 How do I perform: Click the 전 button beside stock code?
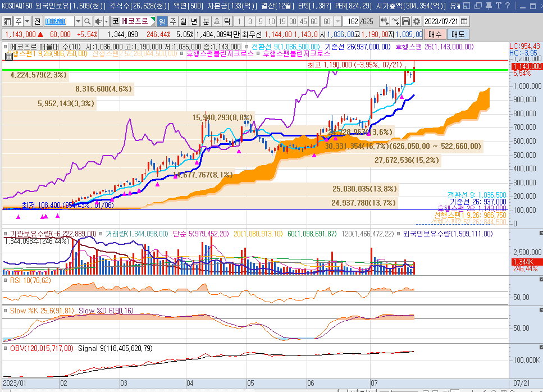coord(37,21)
